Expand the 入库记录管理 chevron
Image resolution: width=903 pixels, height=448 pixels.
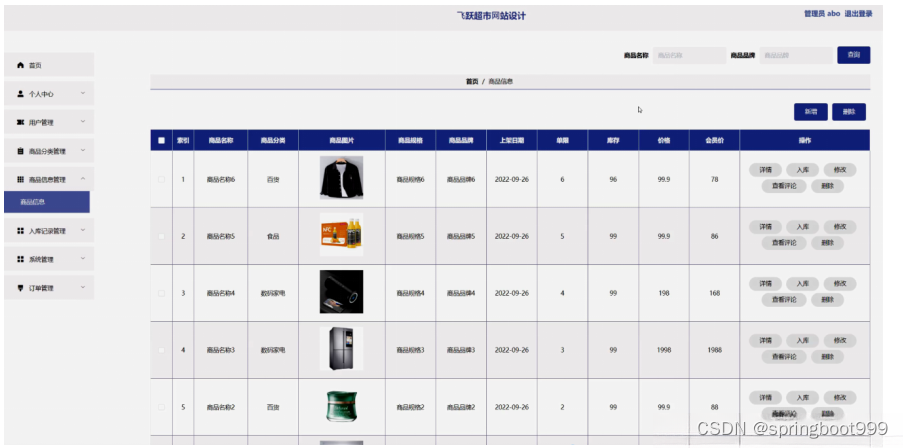83,230
